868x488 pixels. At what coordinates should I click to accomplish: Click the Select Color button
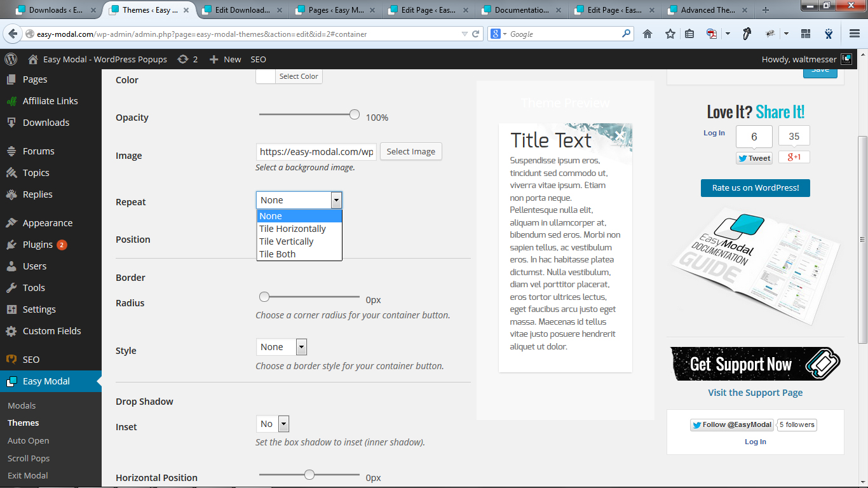click(x=299, y=76)
